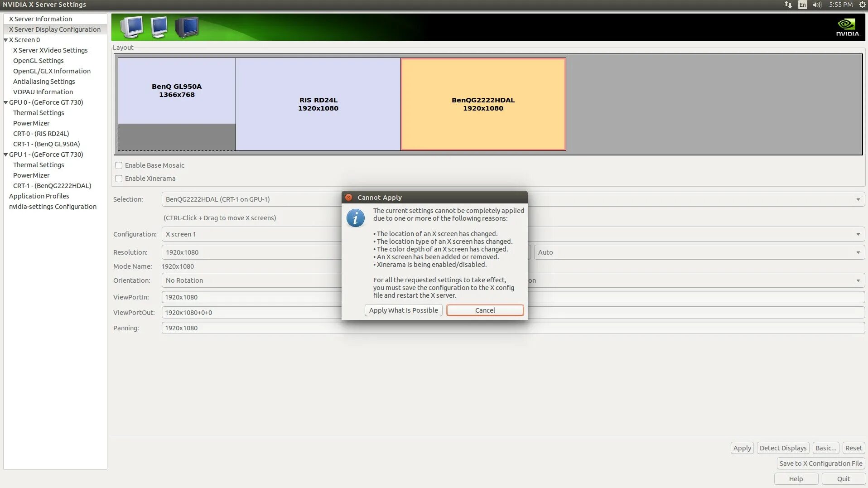This screenshot has width=868, height=488.
Task: Click the ViewPortOut input field
Action: [513, 313]
